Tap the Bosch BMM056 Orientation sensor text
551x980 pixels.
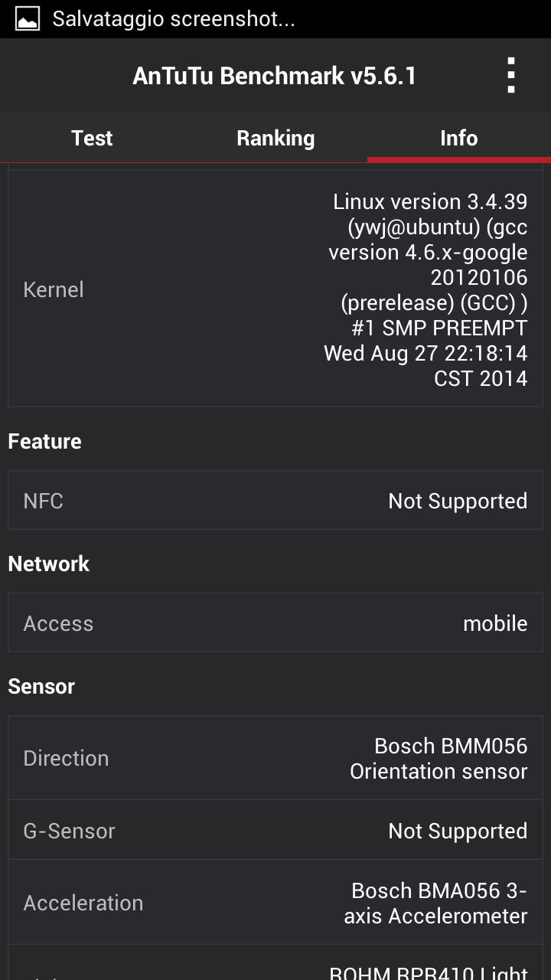(439, 758)
